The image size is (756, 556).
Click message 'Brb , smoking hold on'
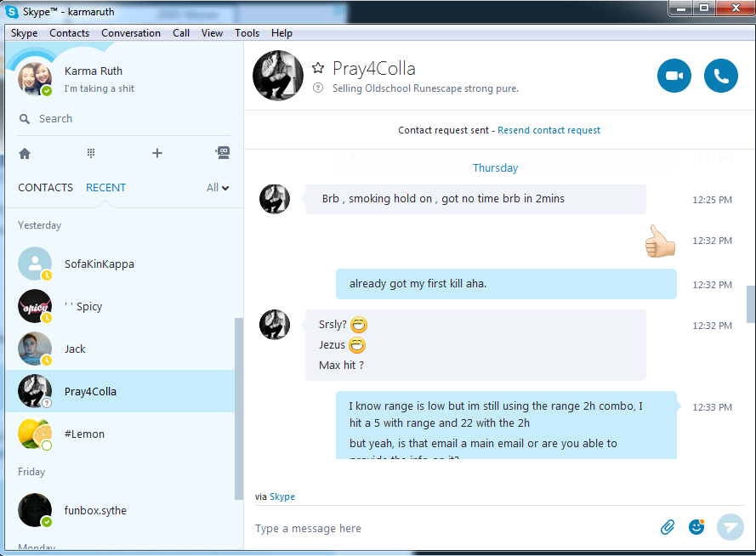(x=475, y=199)
